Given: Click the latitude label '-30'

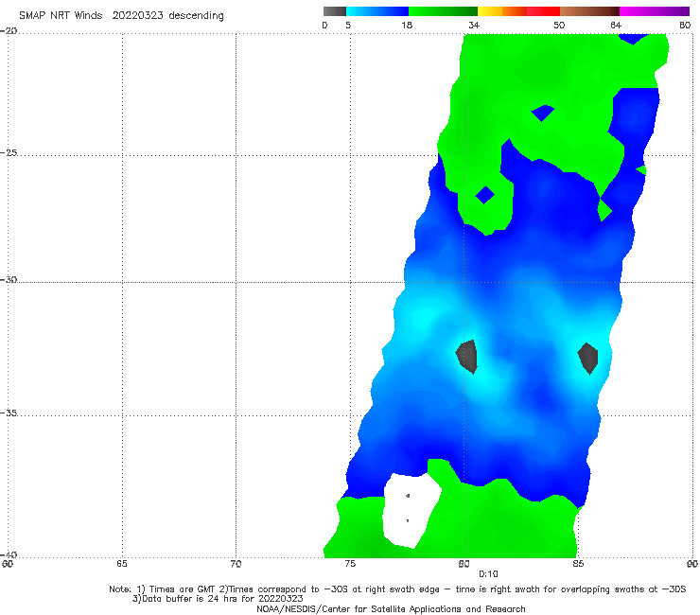Looking at the screenshot, I should click(9, 279).
